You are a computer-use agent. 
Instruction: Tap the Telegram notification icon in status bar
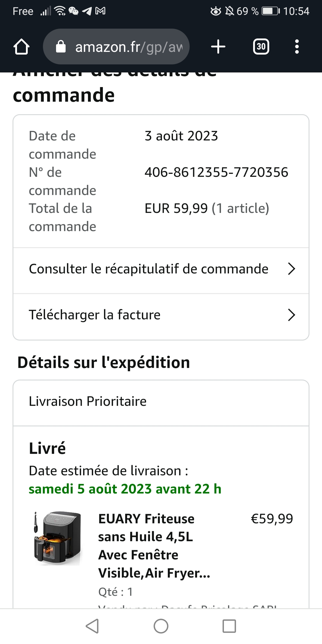tap(87, 11)
